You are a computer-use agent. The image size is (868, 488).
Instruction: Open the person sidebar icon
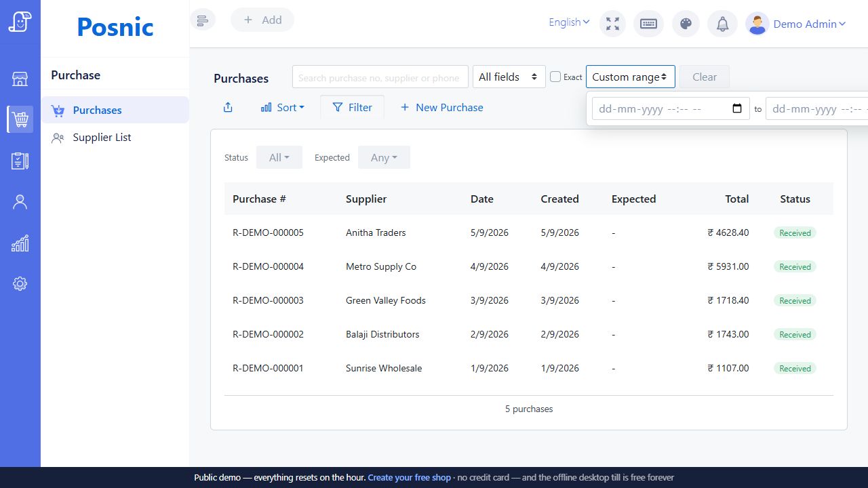click(20, 202)
